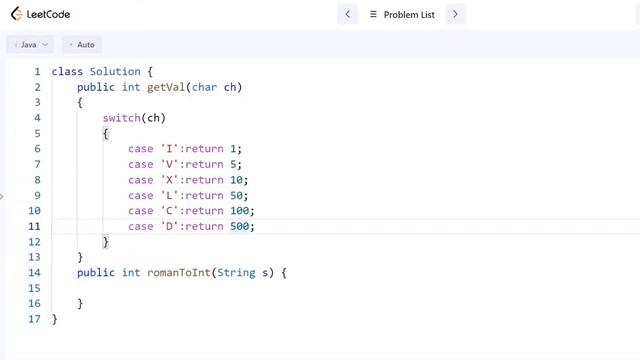
Task: Click 'public int getVal(char ch)' line
Action: coord(160,87)
